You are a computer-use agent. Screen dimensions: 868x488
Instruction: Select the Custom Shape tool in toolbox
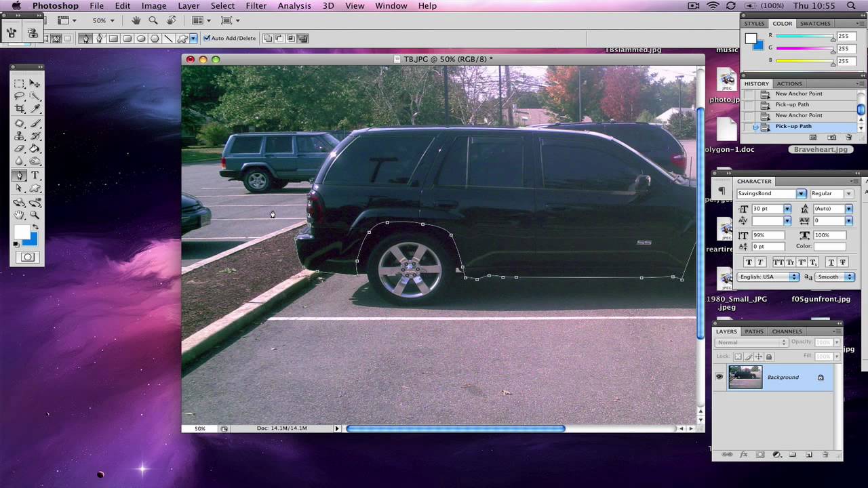pos(35,188)
